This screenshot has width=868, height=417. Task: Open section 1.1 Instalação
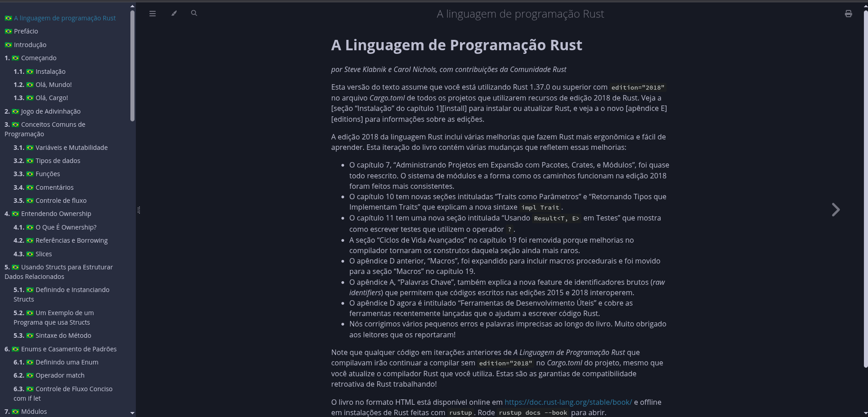click(x=39, y=72)
